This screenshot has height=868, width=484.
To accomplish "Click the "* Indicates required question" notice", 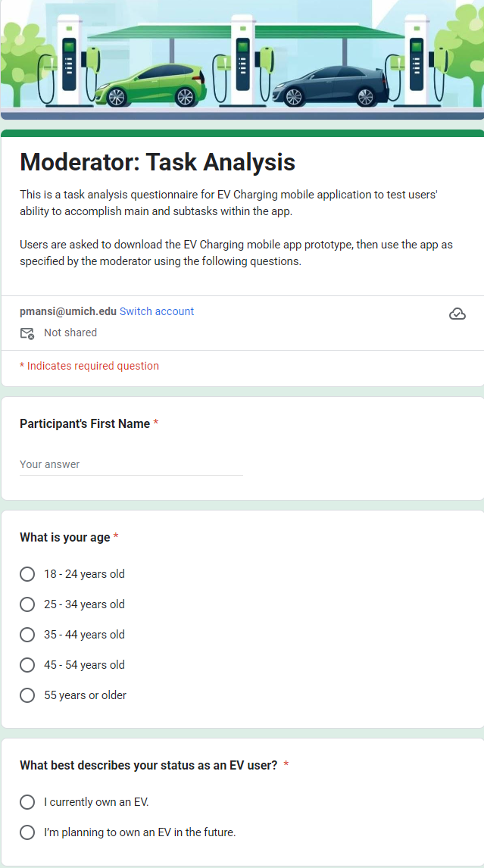I will (89, 366).
